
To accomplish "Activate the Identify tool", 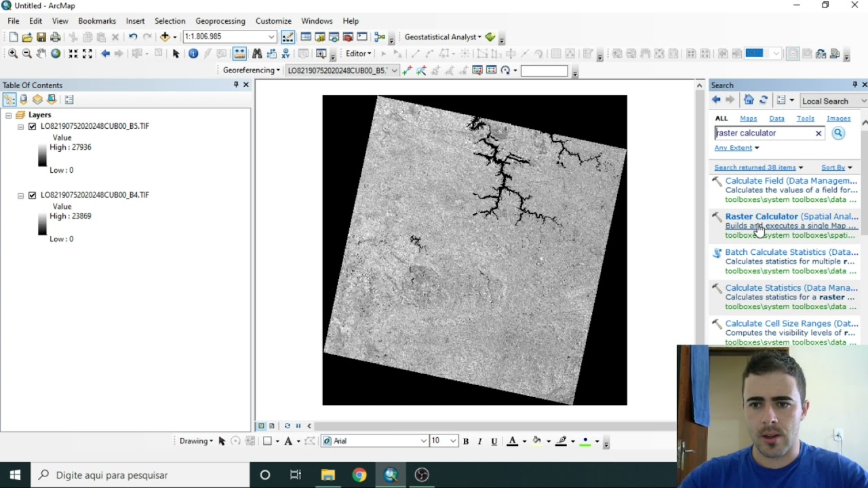I will pos(193,54).
